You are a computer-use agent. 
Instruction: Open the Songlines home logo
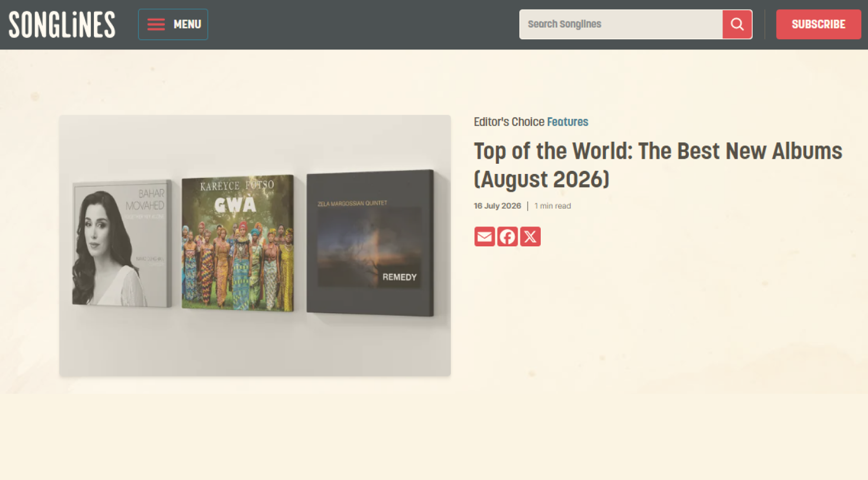62,24
